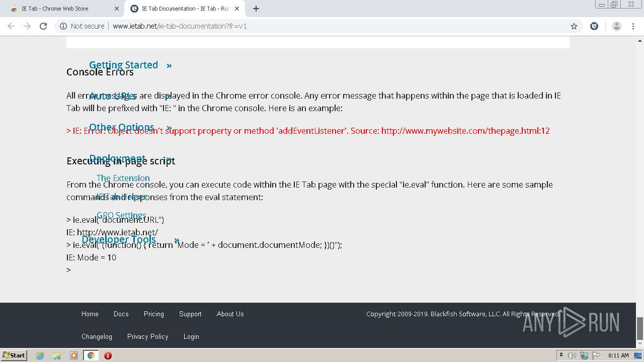This screenshot has height=362, width=644.
Task: Click the Console Errors heading
Action: 100,72
